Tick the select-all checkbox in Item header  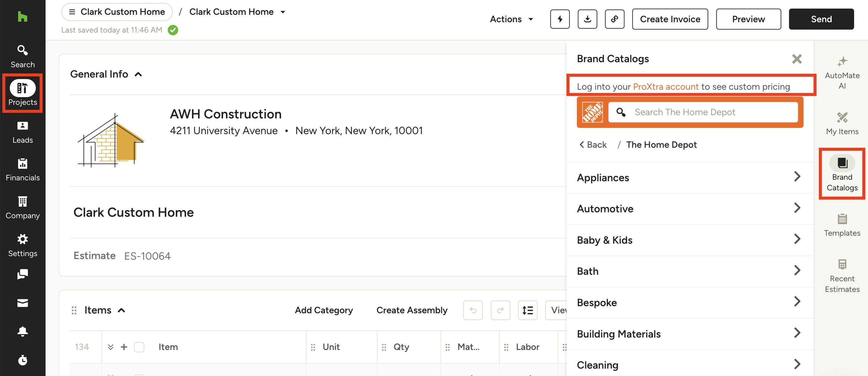coord(139,347)
